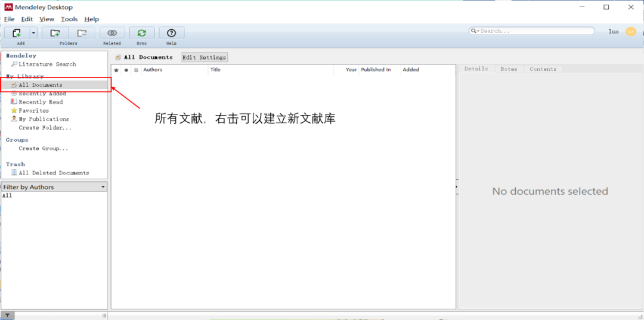Open the Help menu
The width and height of the screenshot is (644, 320).
(x=92, y=19)
